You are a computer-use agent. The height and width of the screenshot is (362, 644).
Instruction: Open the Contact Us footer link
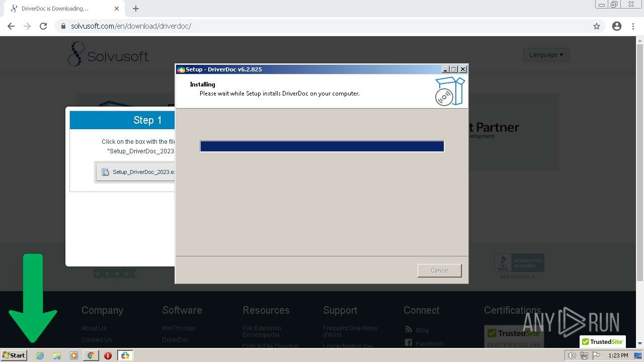(x=97, y=340)
